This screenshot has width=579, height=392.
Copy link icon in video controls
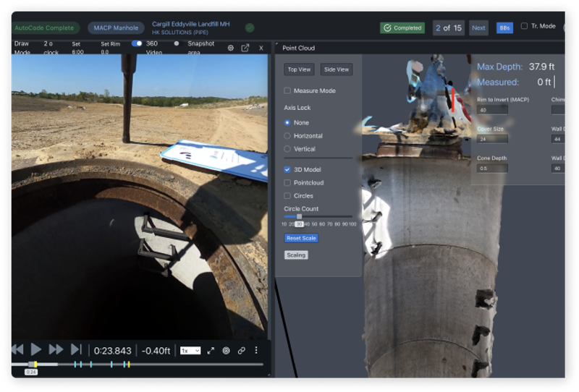pyautogui.click(x=242, y=351)
